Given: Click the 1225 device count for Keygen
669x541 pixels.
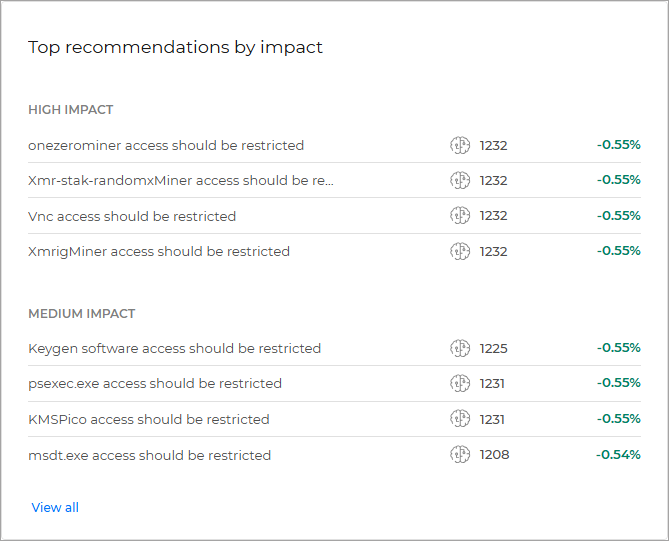Looking at the screenshot, I should tap(494, 349).
